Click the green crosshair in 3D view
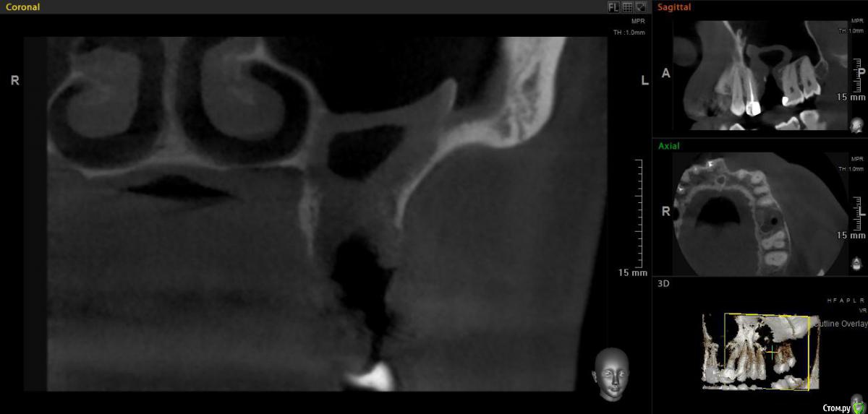This screenshot has width=868, height=414. [x=773, y=353]
